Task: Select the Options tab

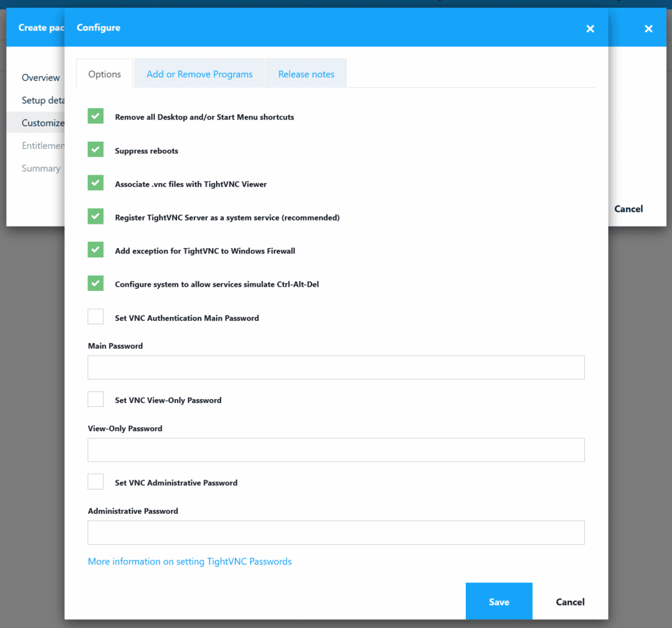Action: 104,74
